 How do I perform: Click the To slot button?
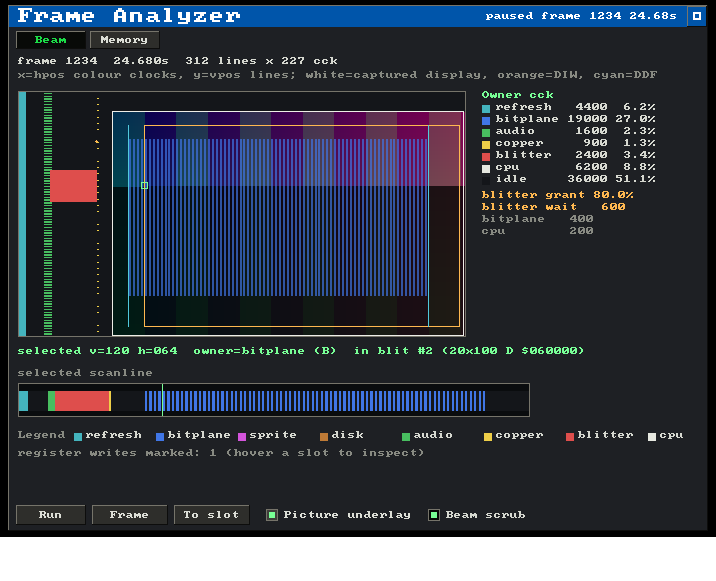pos(211,515)
